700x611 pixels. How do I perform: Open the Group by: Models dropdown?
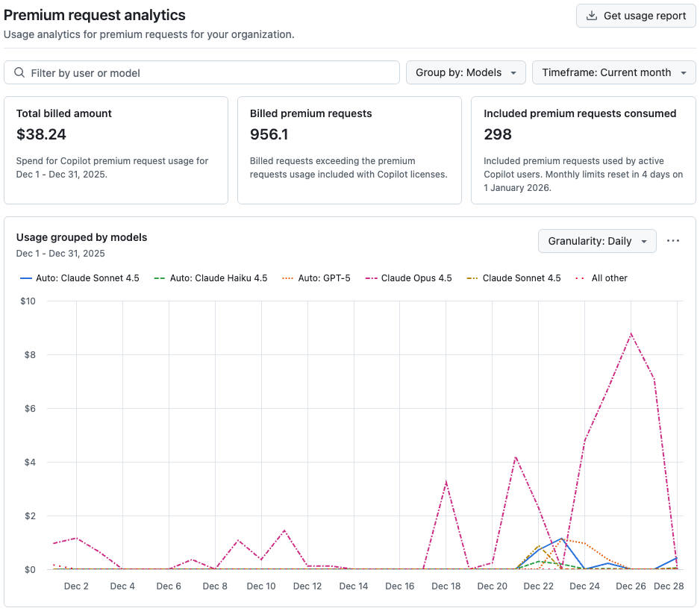466,72
